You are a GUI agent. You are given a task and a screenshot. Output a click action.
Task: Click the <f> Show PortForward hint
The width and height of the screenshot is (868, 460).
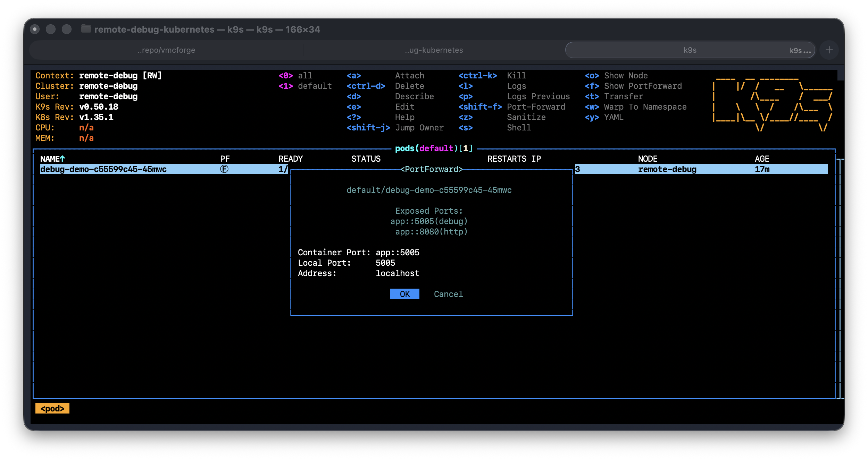coord(633,86)
